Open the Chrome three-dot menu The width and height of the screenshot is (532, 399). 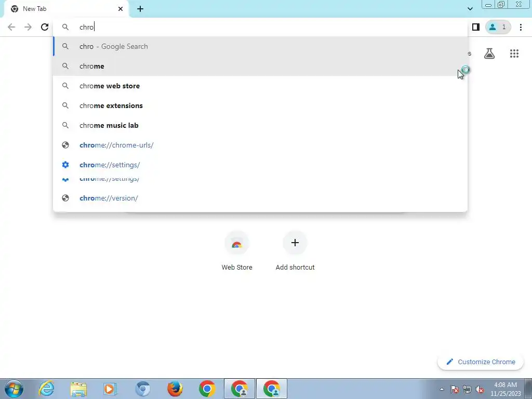(x=521, y=27)
